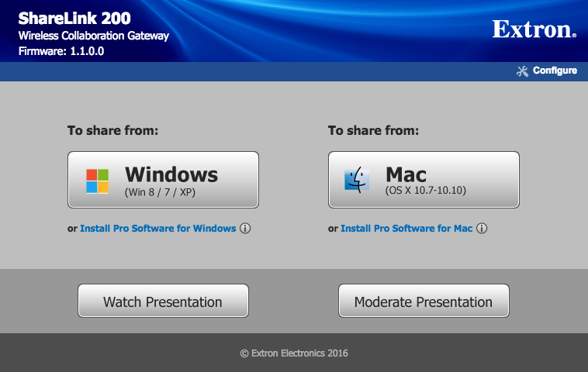The height and width of the screenshot is (372, 588).
Task: Click the Windows share button
Action: coord(163,180)
